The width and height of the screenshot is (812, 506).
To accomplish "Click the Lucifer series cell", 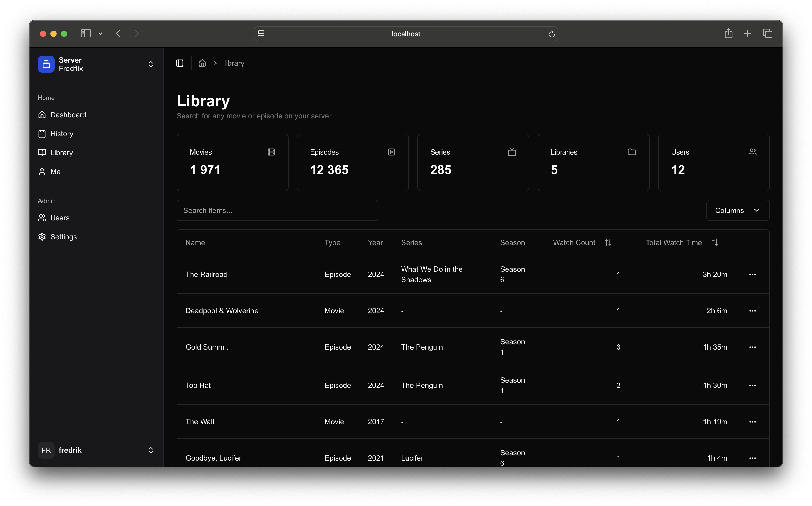I will 412,458.
